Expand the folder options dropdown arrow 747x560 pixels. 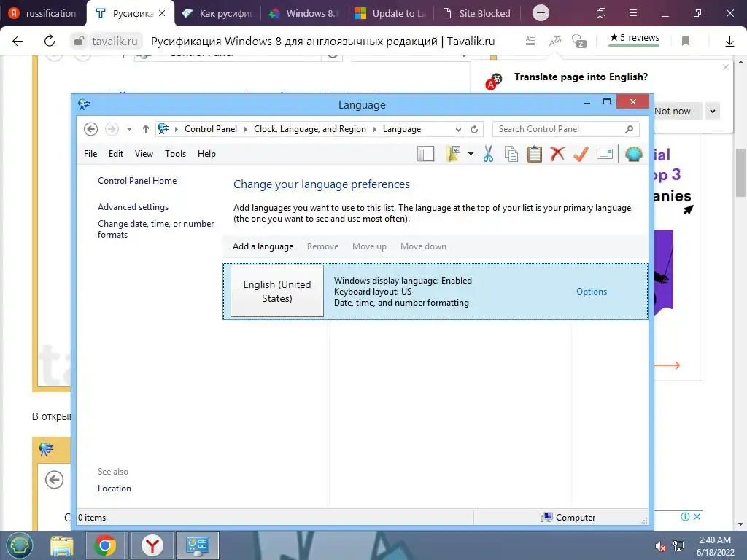(x=471, y=154)
